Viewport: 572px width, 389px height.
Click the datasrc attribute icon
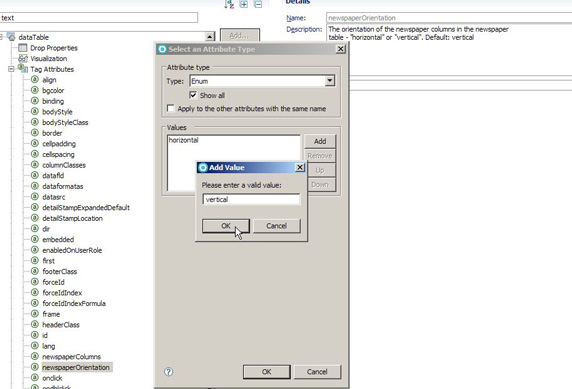pyautogui.click(x=35, y=196)
